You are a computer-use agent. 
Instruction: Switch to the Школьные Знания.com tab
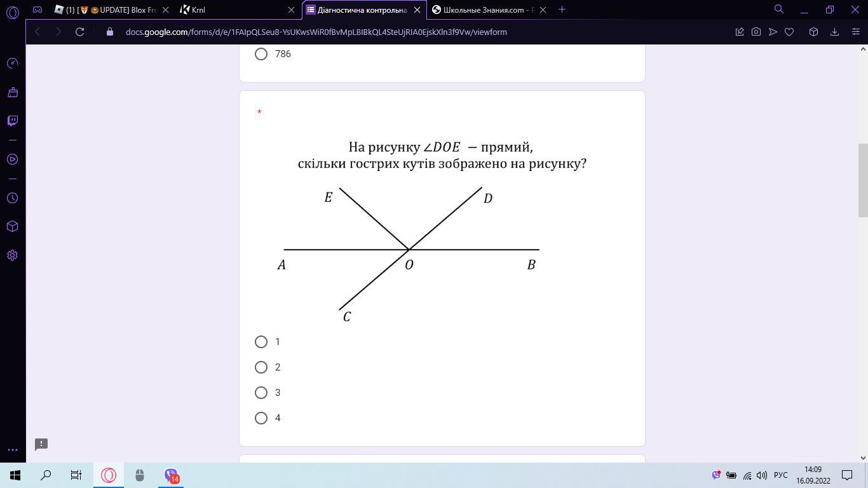[x=491, y=10]
